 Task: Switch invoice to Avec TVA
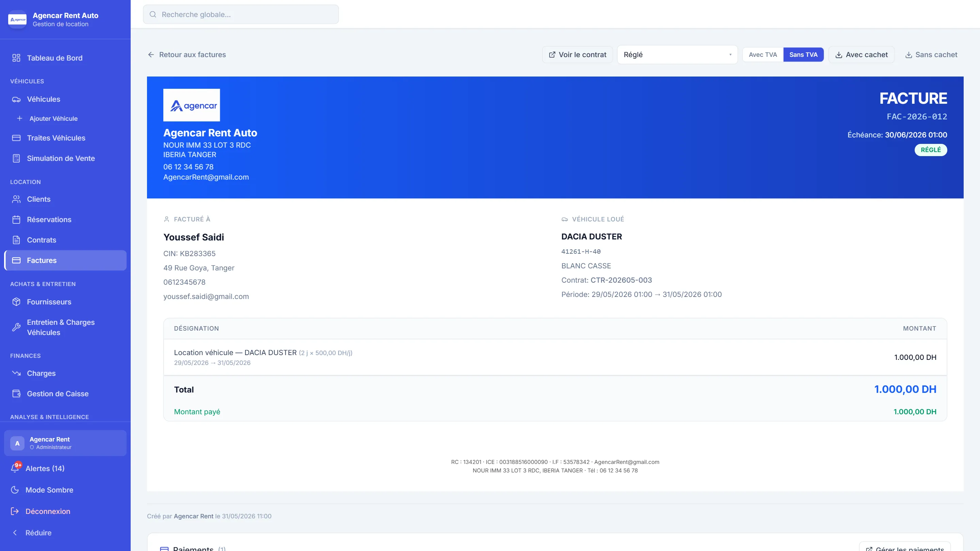point(762,55)
